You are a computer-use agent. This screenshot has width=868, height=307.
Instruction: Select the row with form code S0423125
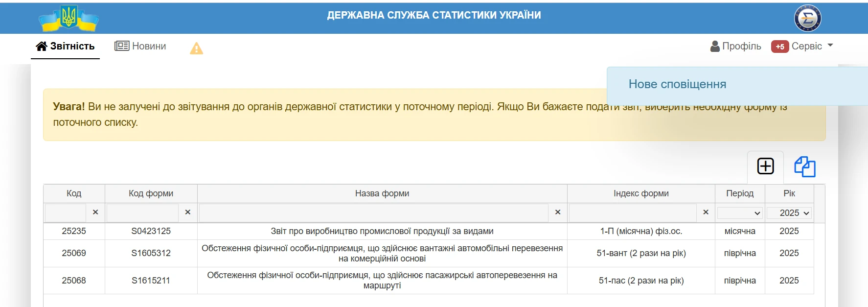[151, 231]
